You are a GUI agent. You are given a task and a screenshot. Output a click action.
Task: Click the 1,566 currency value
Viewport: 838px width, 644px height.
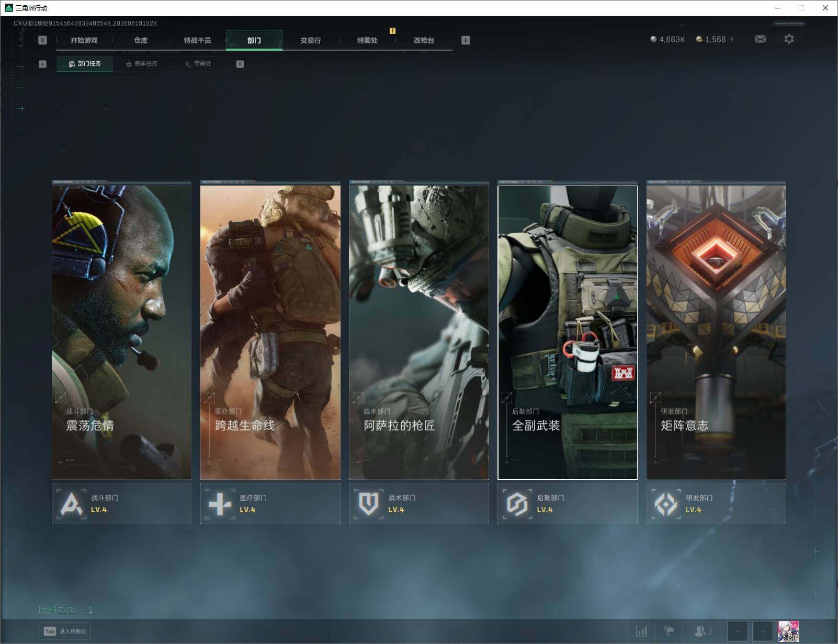point(715,39)
